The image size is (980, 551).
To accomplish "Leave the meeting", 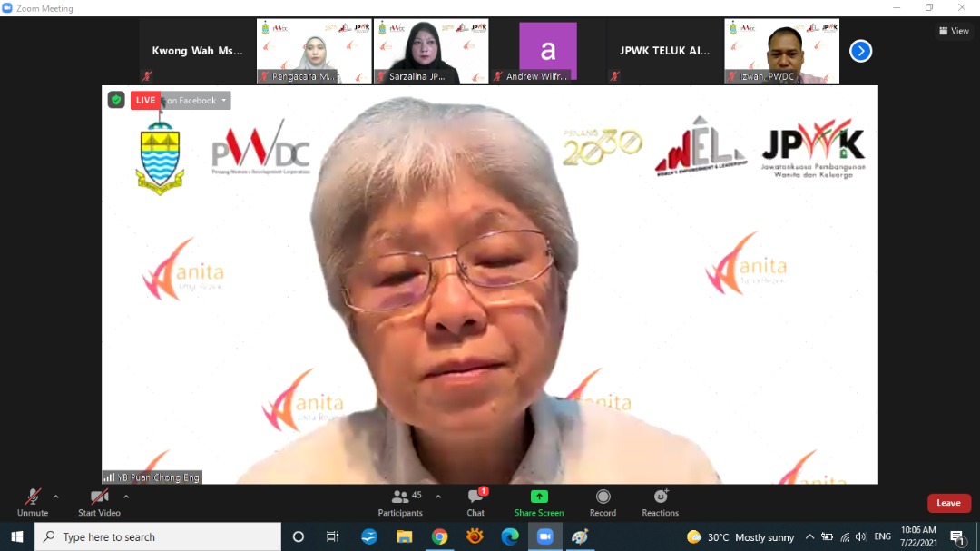I will click(948, 502).
